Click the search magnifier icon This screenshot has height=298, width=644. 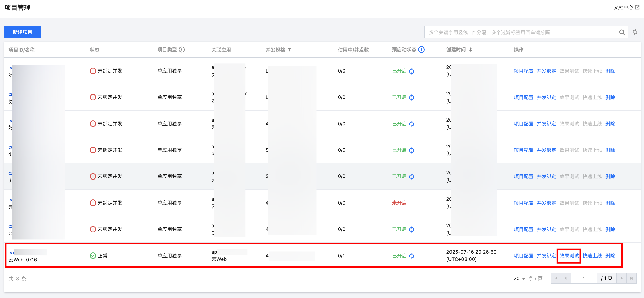pyautogui.click(x=622, y=32)
